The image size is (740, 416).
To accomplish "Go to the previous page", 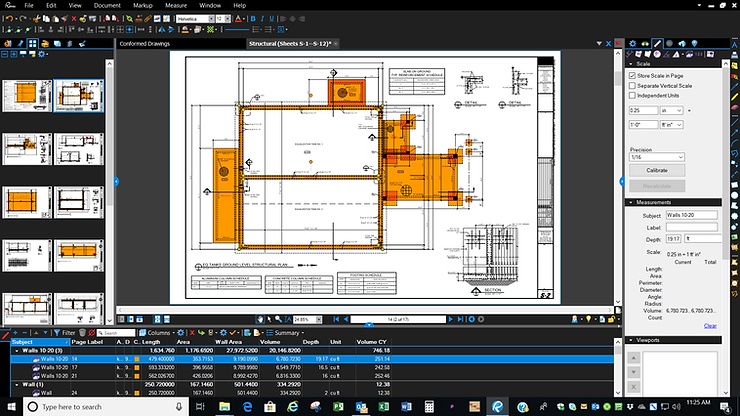I will coord(346,319).
